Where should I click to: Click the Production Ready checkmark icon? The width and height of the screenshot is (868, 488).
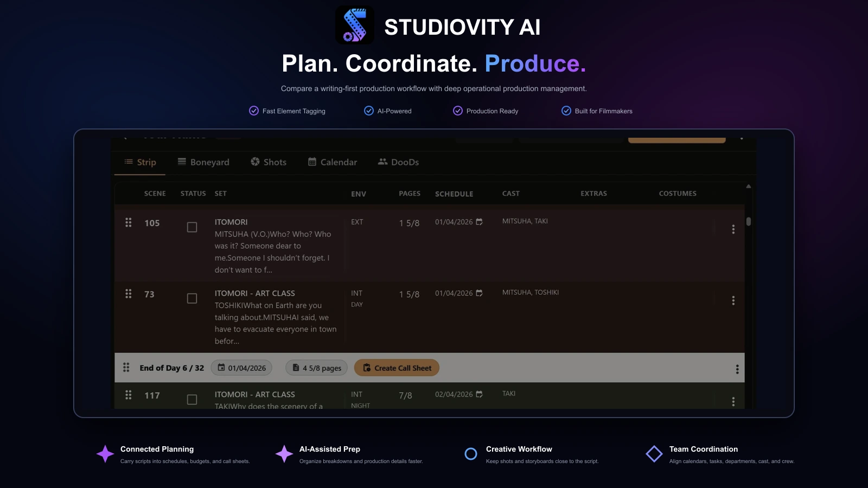pyautogui.click(x=458, y=111)
